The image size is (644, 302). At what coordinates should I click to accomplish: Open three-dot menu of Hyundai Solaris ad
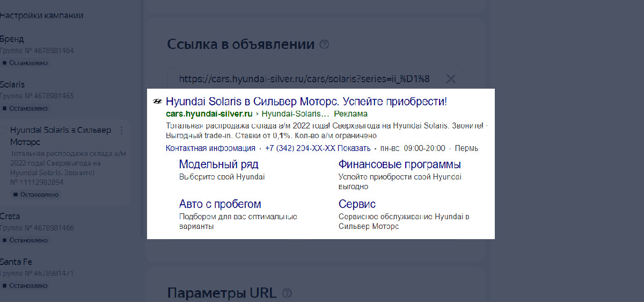click(122, 131)
